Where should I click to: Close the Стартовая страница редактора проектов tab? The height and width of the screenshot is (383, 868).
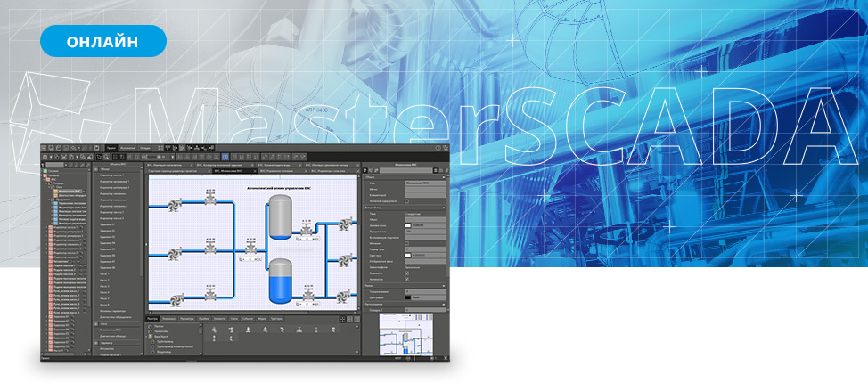tap(209, 171)
